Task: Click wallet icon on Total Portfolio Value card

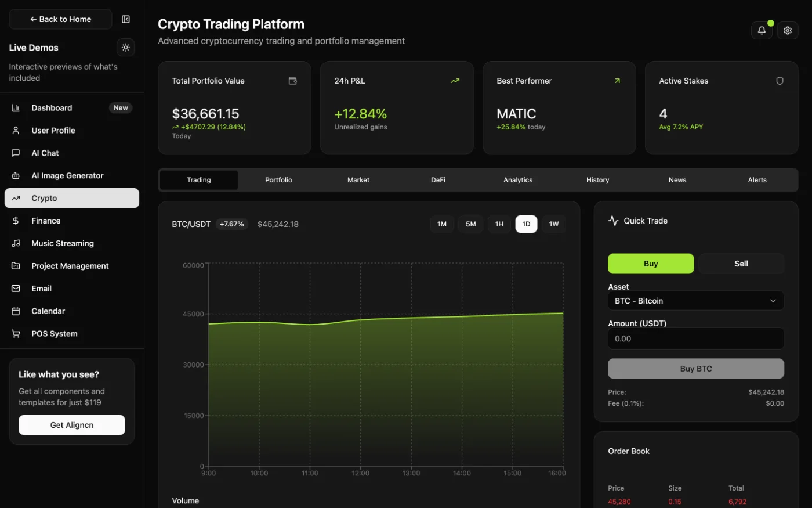Action: click(x=293, y=81)
